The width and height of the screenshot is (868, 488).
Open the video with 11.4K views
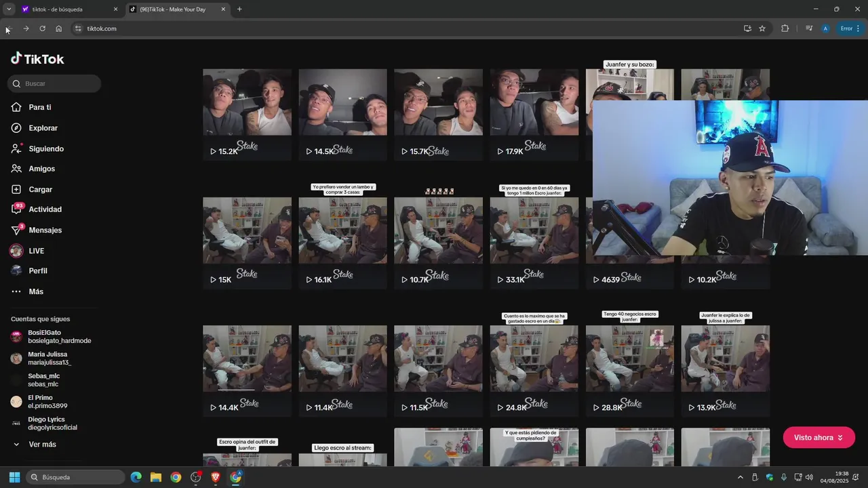(342, 371)
